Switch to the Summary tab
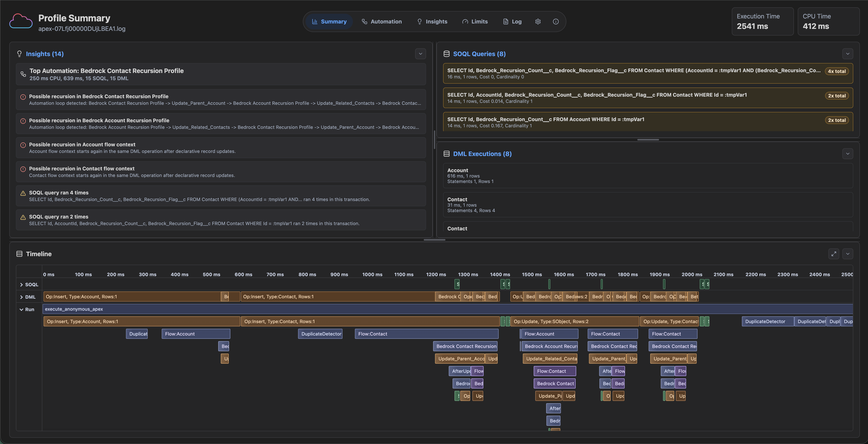Image resolution: width=868 pixels, height=444 pixels. (329, 22)
